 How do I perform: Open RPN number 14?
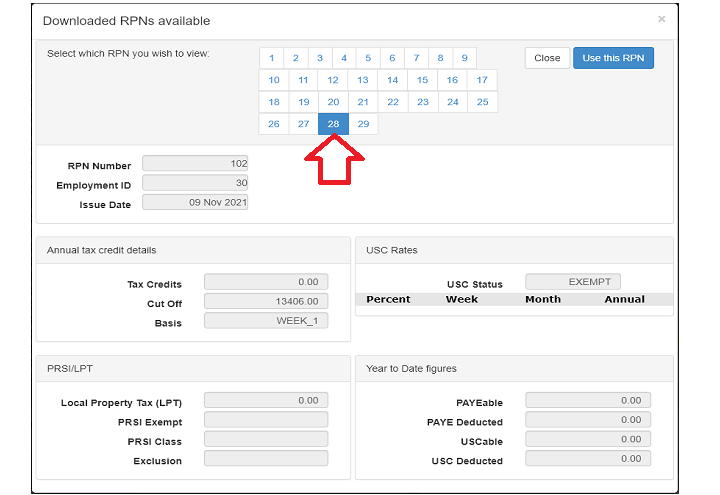click(x=393, y=80)
